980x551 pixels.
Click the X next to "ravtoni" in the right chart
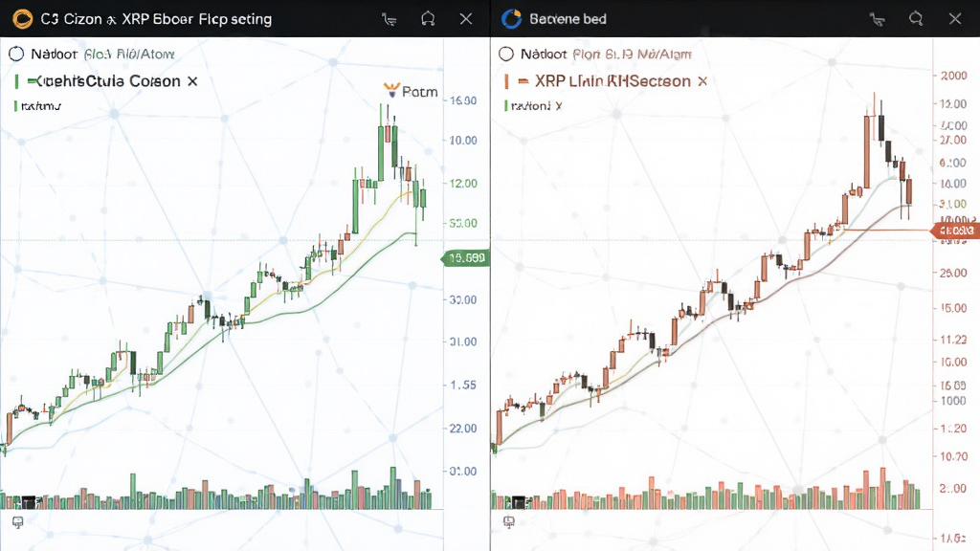(559, 106)
